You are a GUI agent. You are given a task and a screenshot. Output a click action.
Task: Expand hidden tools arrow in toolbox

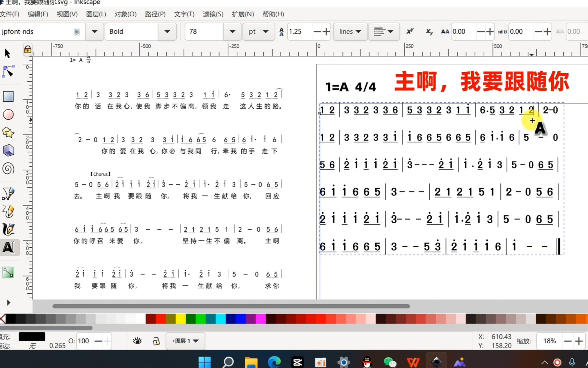8,303
